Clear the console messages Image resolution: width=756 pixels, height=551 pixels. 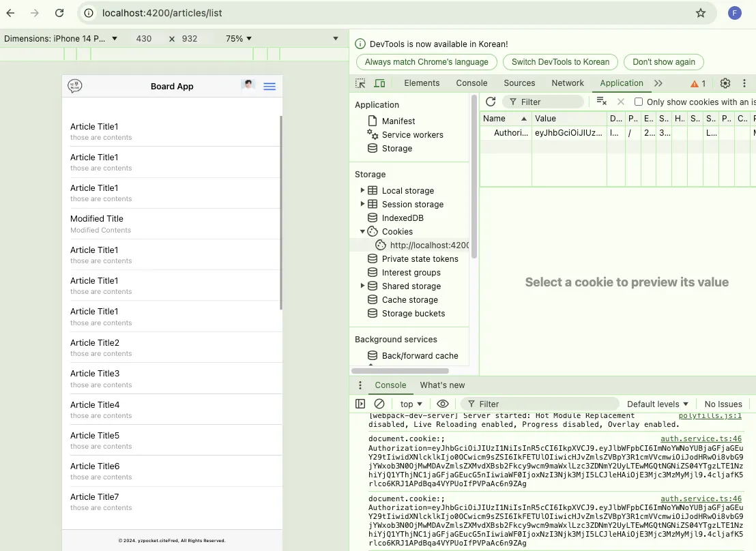(379, 404)
